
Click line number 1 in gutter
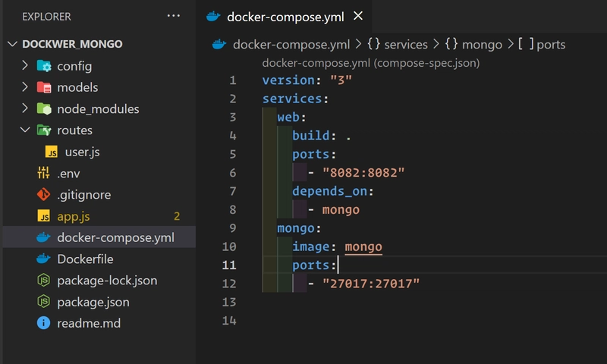[x=233, y=80]
